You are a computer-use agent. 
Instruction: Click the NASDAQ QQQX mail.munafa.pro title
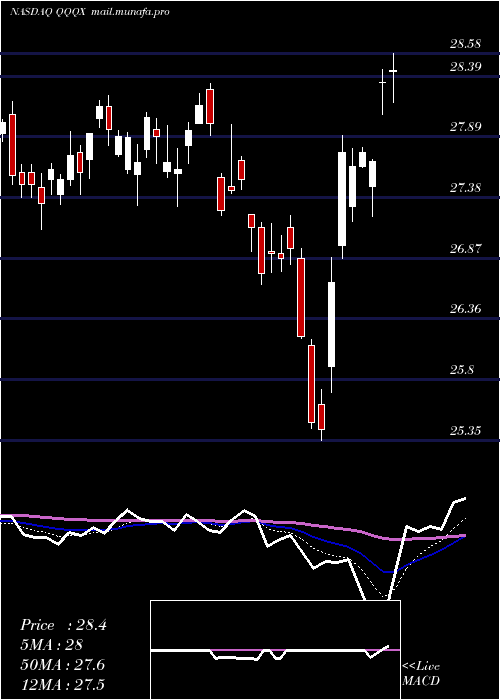coord(89,12)
